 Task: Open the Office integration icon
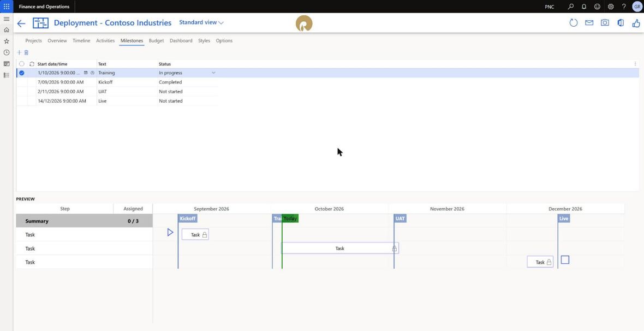click(621, 23)
